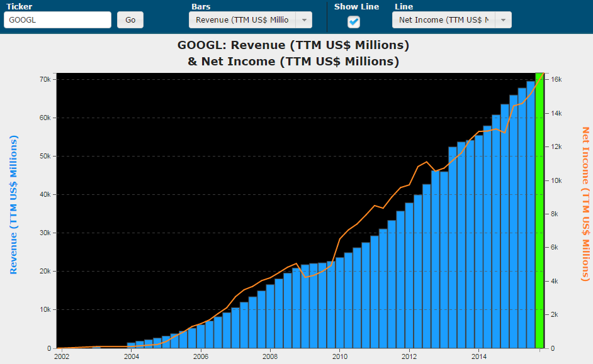Click the 8k right axis tick label
This screenshot has height=364, width=593.
[x=555, y=214]
